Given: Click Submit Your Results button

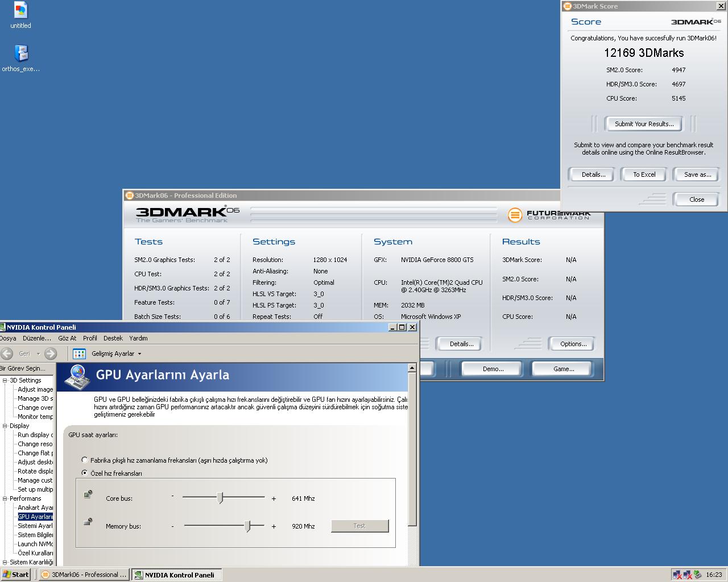Looking at the screenshot, I should pyautogui.click(x=644, y=124).
